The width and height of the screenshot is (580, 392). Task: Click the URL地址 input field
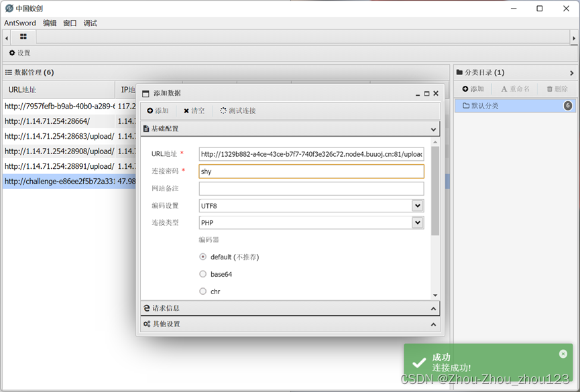[x=311, y=154]
